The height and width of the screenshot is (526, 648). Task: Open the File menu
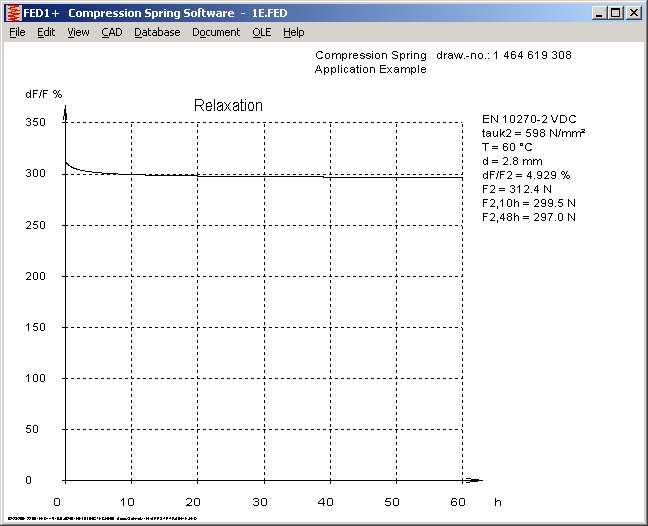pyautogui.click(x=17, y=32)
